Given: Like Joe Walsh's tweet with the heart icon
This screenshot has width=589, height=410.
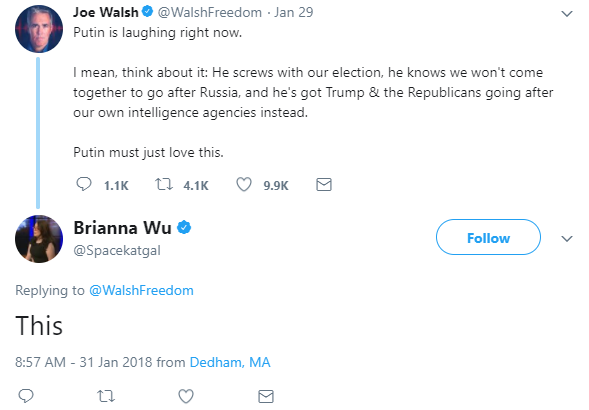Looking at the screenshot, I should [x=244, y=185].
